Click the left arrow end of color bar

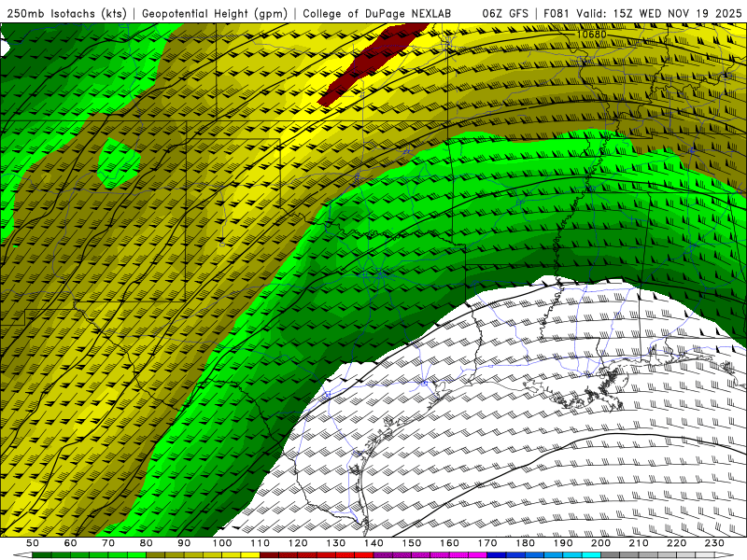point(22,555)
